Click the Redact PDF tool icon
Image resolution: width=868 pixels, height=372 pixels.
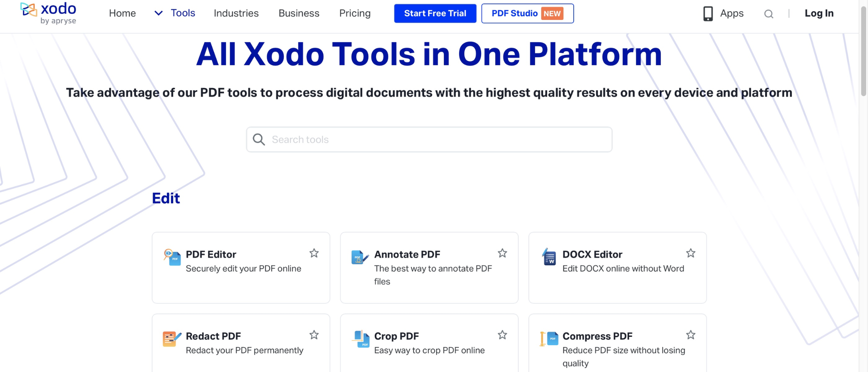(172, 339)
